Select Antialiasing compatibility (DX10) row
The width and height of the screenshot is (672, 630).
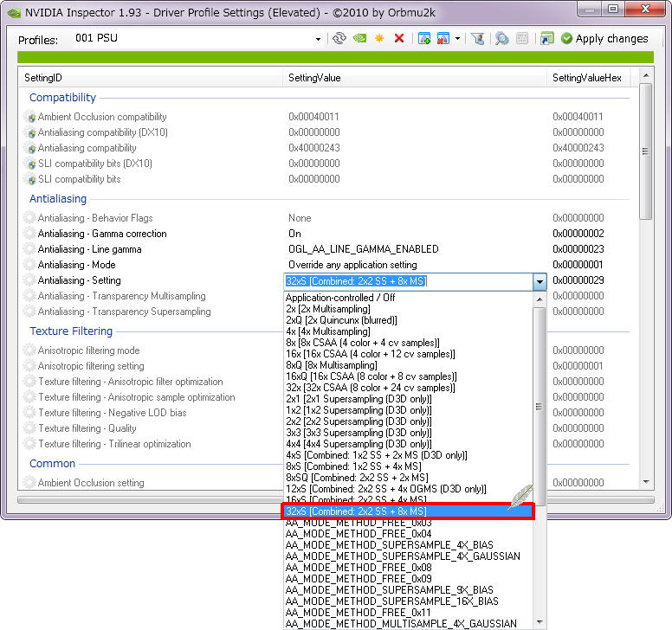click(x=326, y=132)
